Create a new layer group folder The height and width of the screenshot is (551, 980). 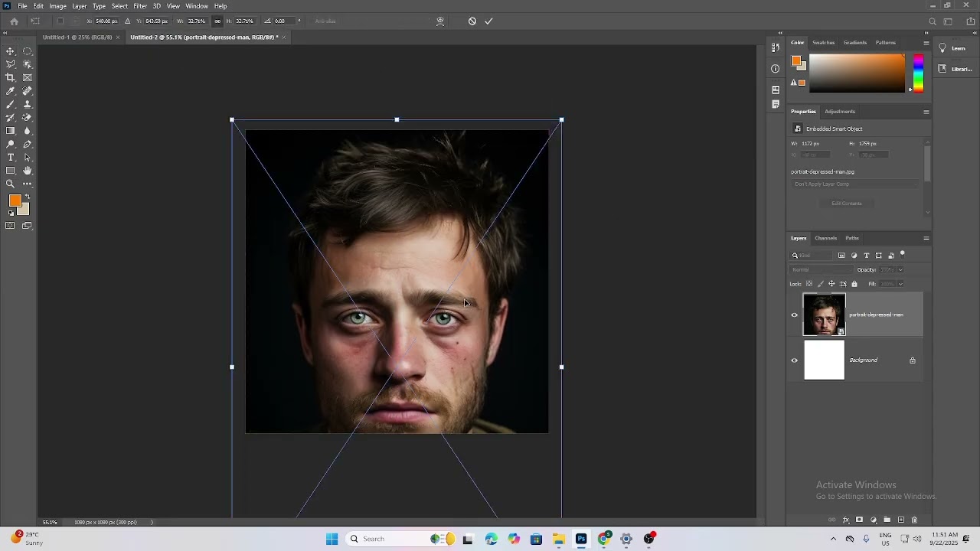887,520
